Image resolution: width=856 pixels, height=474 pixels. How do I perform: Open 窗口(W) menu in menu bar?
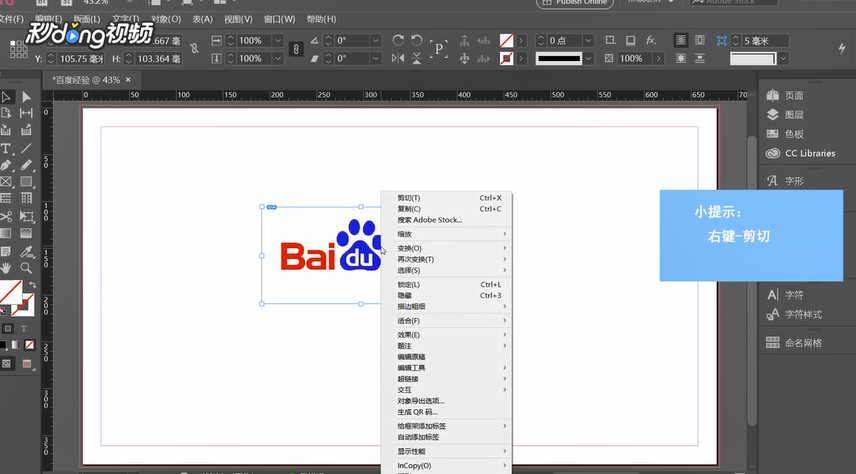point(280,19)
